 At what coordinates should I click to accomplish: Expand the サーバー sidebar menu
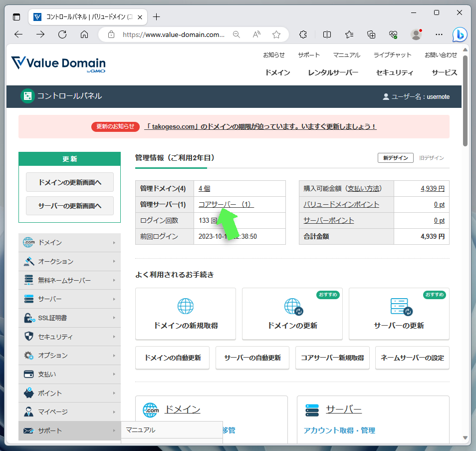tap(69, 299)
